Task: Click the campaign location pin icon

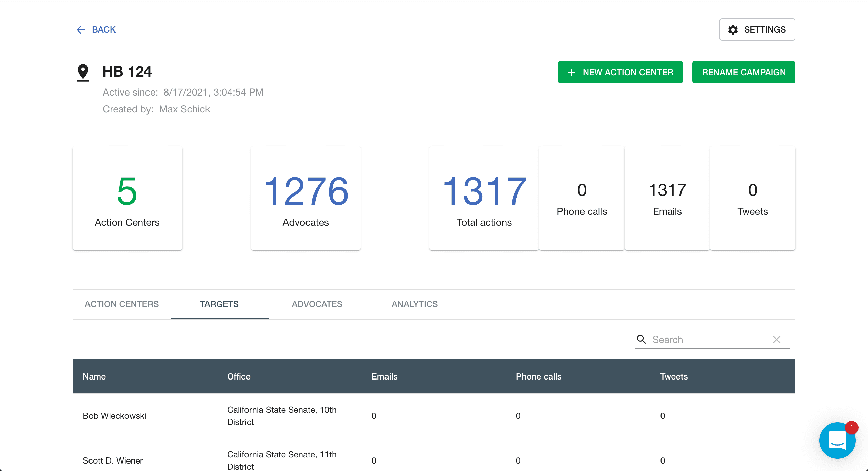Action: (83, 73)
